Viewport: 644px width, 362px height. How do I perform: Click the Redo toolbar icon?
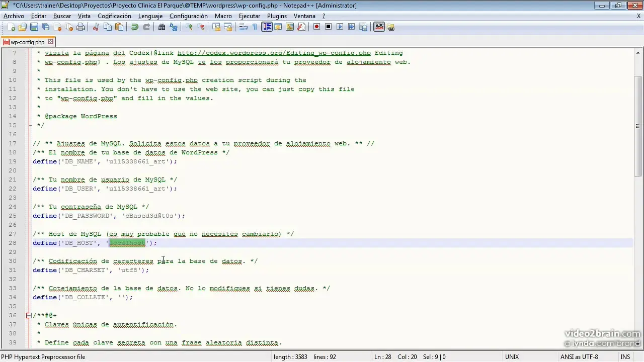tap(146, 27)
